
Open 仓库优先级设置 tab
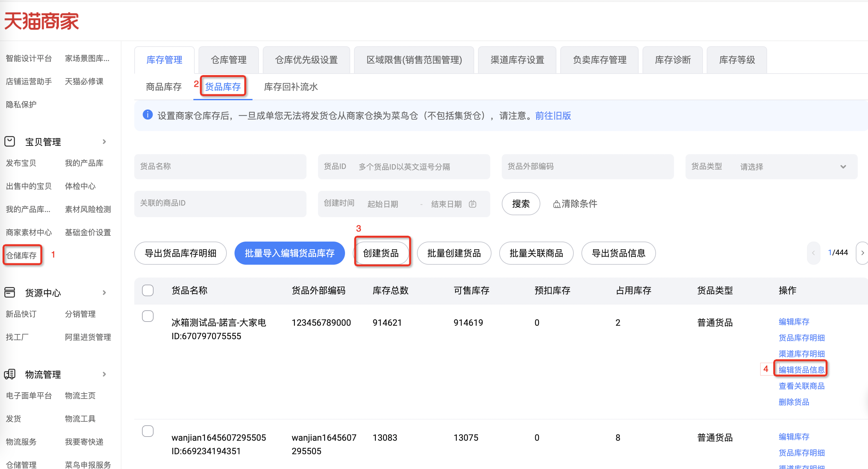point(306,60)
